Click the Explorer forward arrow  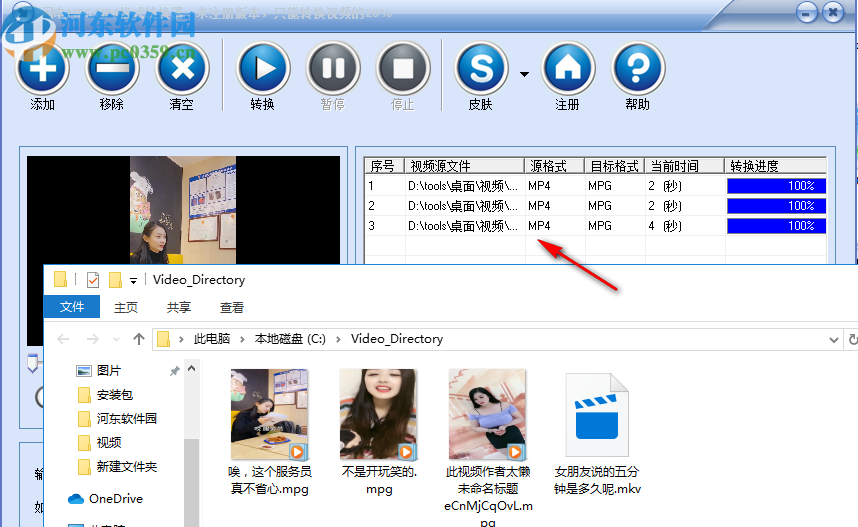pyautogui.click(x=92, y=339)
